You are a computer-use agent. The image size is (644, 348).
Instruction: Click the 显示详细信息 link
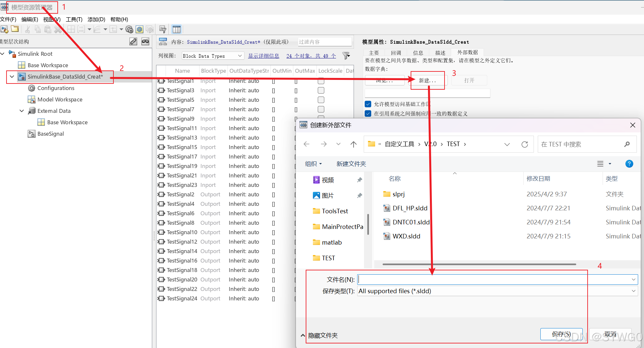[x=264, y=56]
